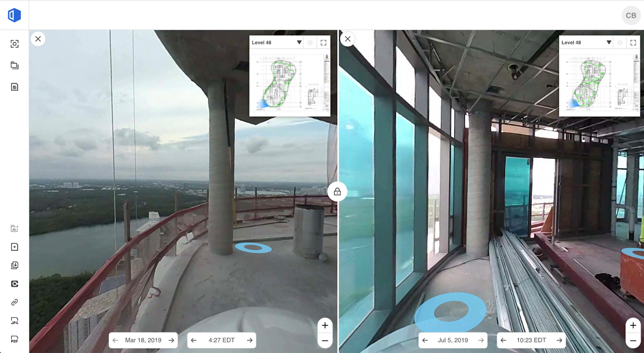The height and width of the screenshot is (353, 644).
Task: Zoom in on the right panorama
Action: pos(633,326)
